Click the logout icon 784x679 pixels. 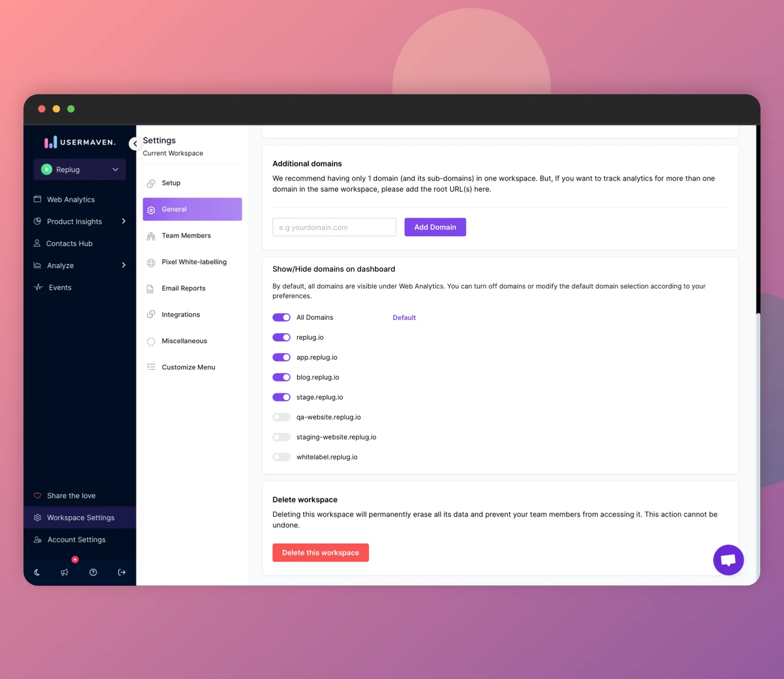pyautogui.click(x=122, y=572)
